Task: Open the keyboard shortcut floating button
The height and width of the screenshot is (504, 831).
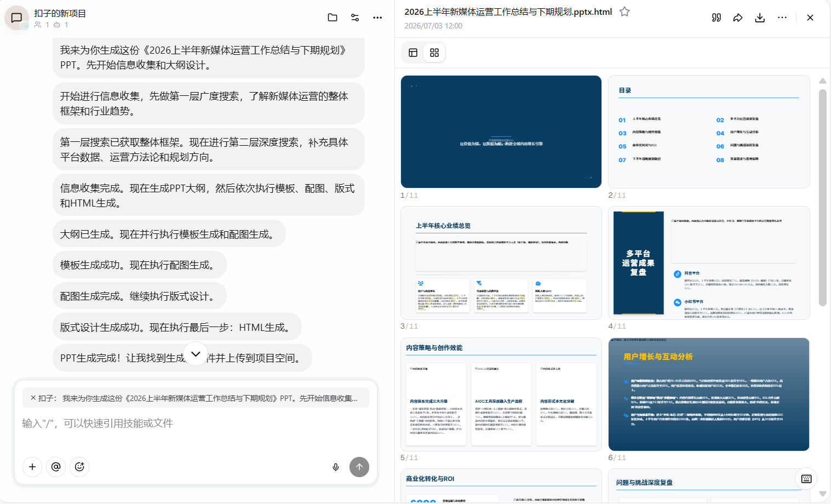Action: 806,479
